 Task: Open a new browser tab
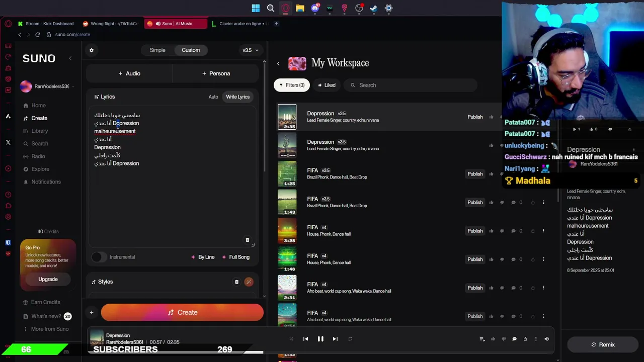(277, 24)
